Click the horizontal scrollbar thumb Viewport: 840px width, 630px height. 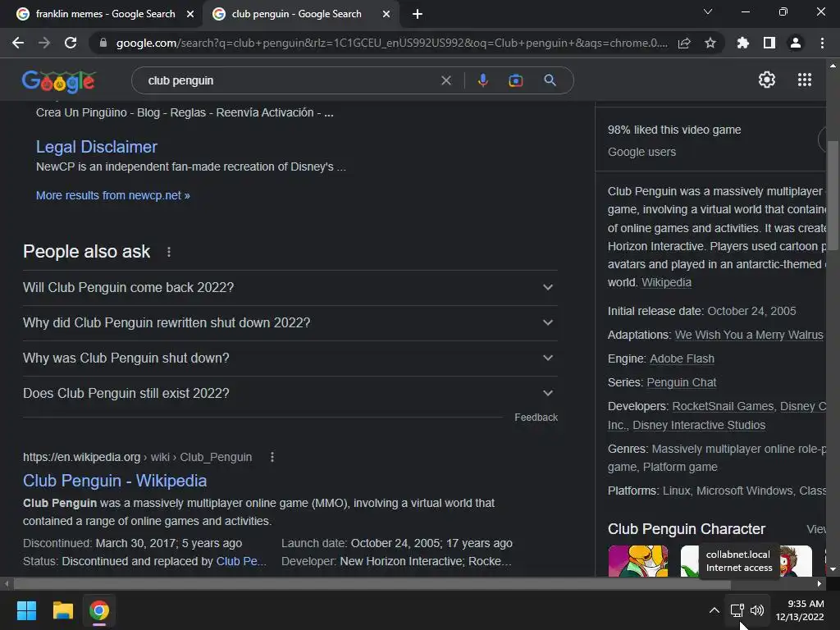coord(372,583)
